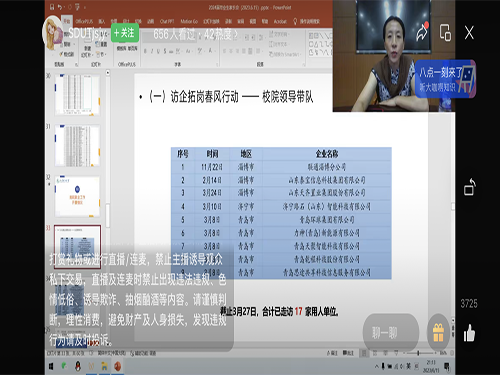Open the small-window mode icon

pos(445,33)
